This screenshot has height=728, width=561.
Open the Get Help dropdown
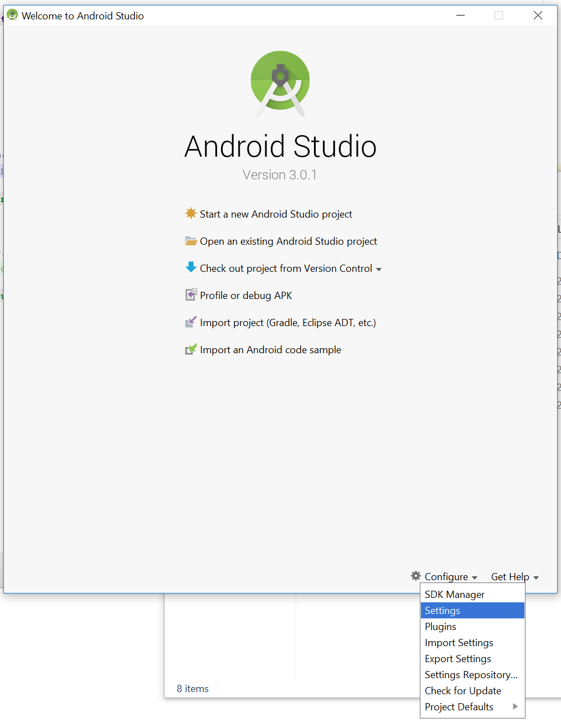pyautogui.click(x=515, y=577)
